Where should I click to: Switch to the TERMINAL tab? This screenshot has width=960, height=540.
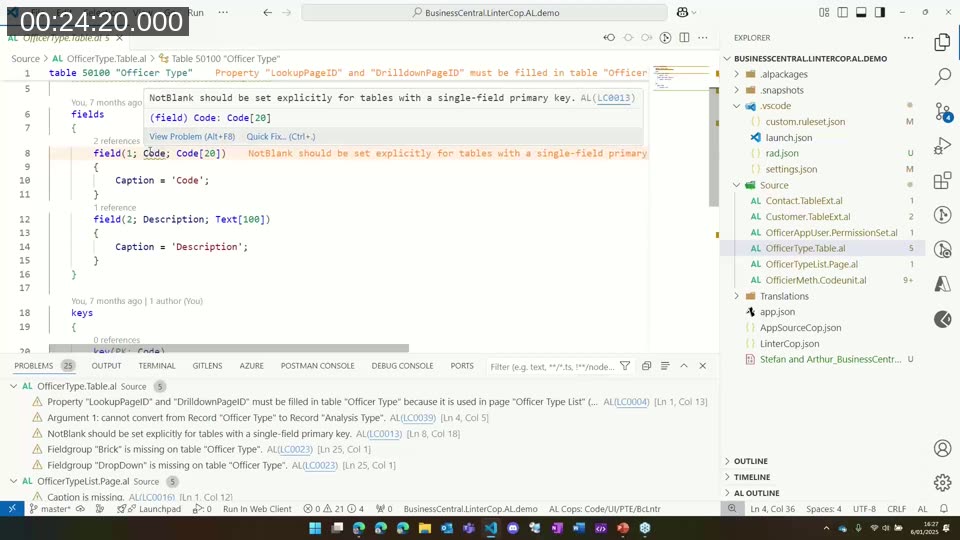pyautogui.click(x=157, y=366)
